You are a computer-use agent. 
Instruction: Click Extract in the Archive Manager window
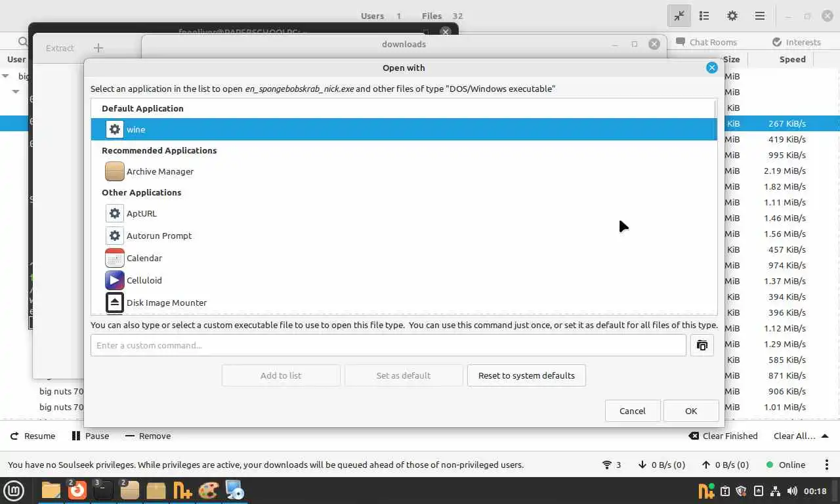pos(60,48)
